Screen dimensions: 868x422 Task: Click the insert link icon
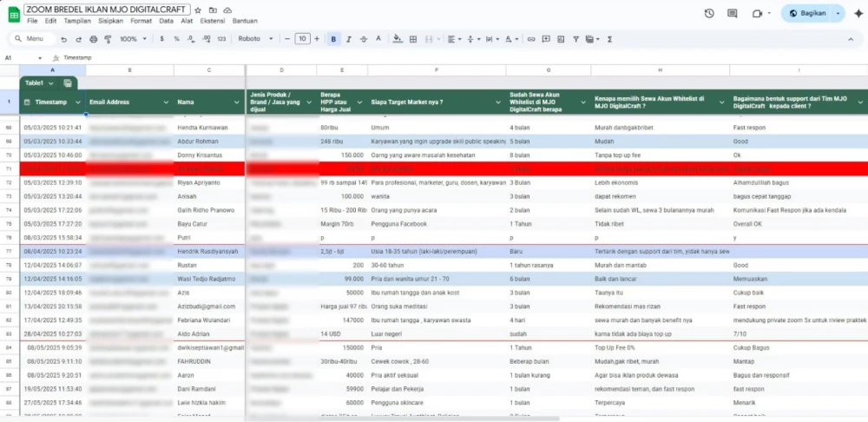point(531,39)
